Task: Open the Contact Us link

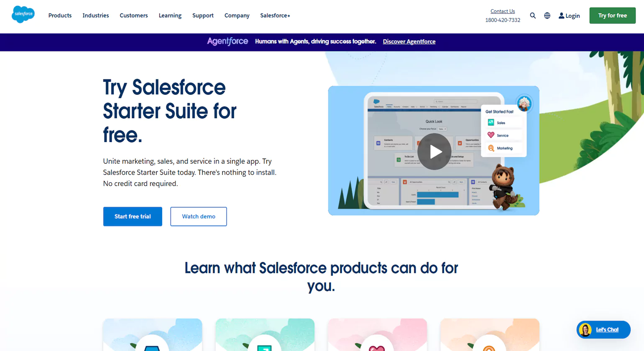Action: coord(502,11)
